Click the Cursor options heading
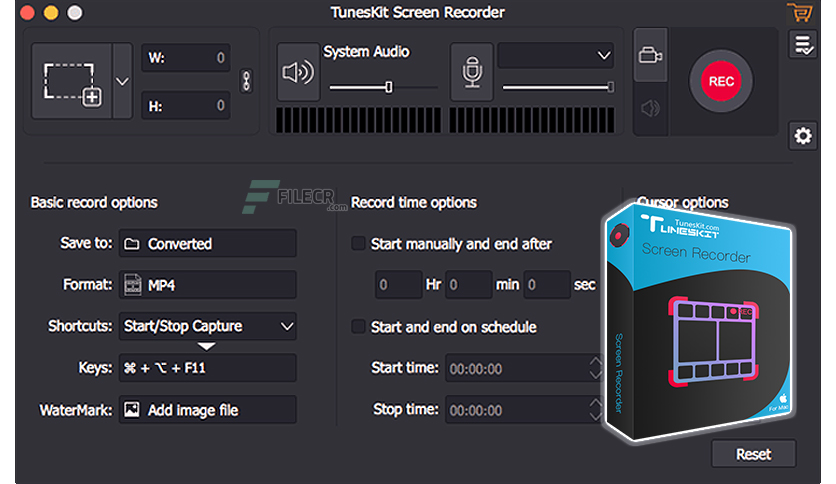 point(683,202)
